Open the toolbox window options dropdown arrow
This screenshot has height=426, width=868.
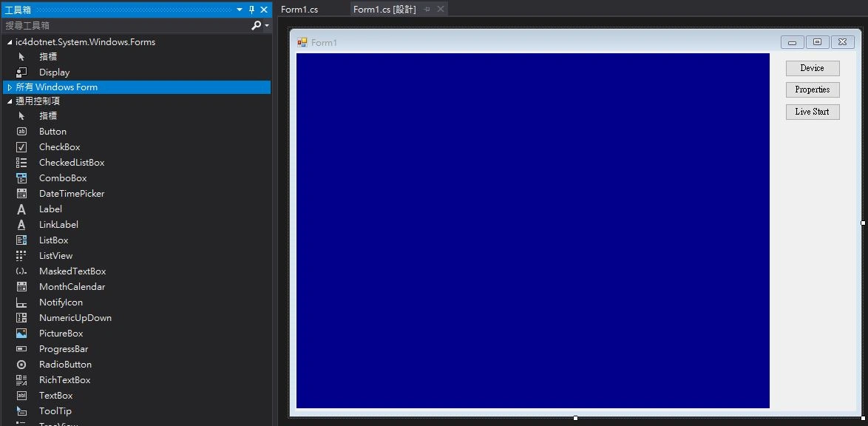click(x=239, y=10)
